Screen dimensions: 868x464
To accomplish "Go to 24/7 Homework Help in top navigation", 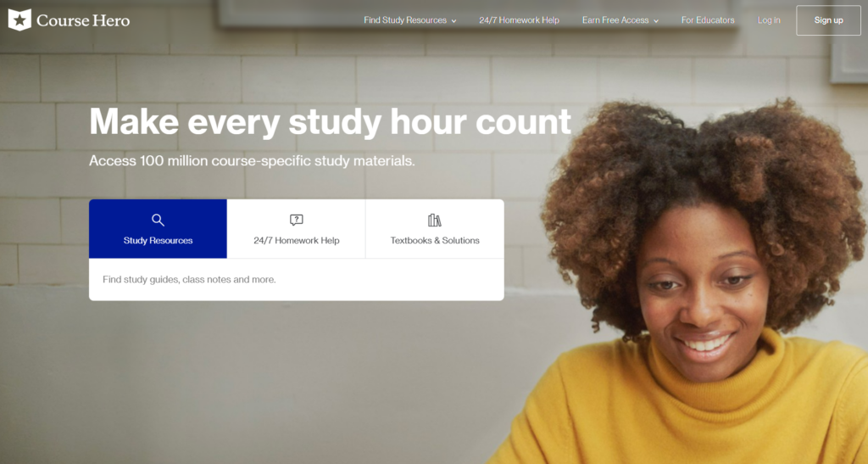I will click(x=520, y=20).
